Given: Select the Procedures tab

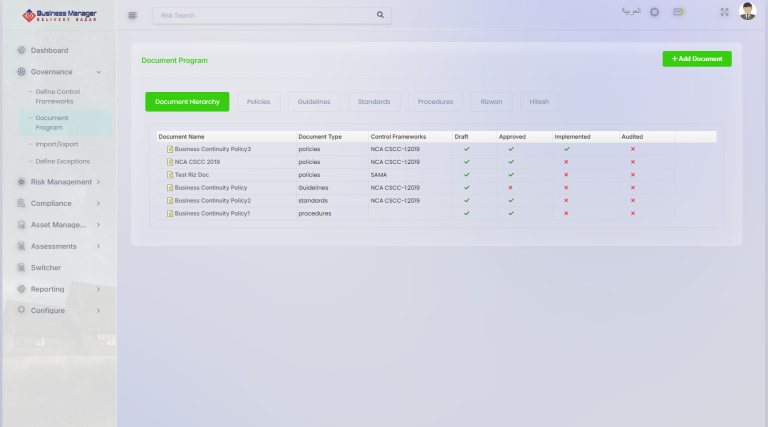Looking at the screenshot, I should click(435, 102).
